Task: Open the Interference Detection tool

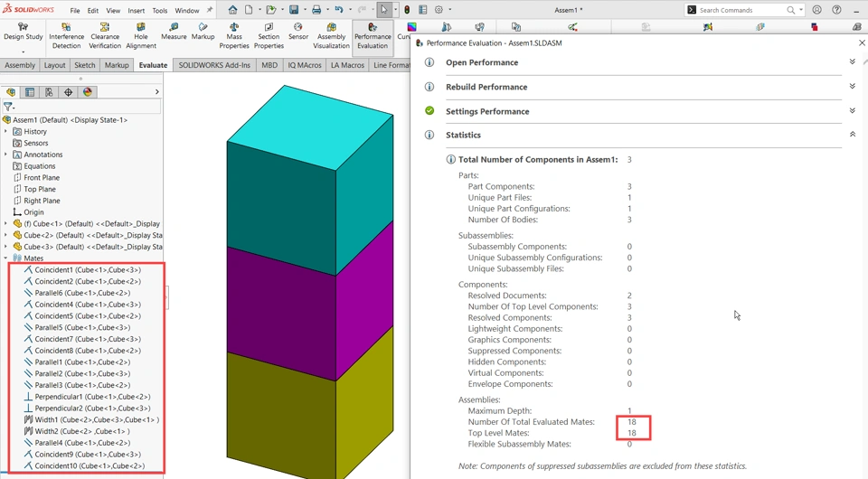Action: (66, 34)
